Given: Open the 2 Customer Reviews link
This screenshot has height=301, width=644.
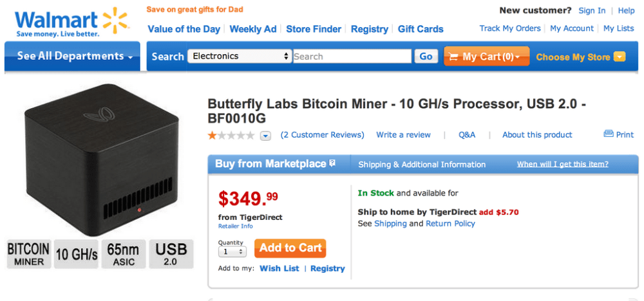Looking at the screenshot, I should pos(323,135).
